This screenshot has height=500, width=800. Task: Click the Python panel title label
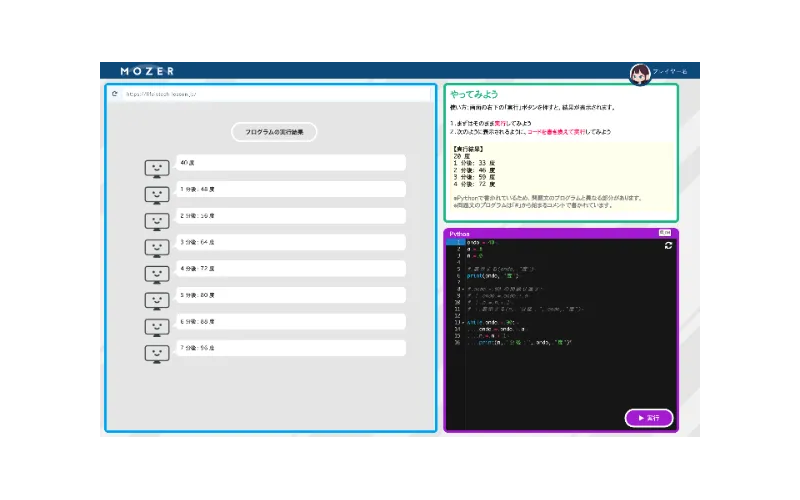coord(460,232)
